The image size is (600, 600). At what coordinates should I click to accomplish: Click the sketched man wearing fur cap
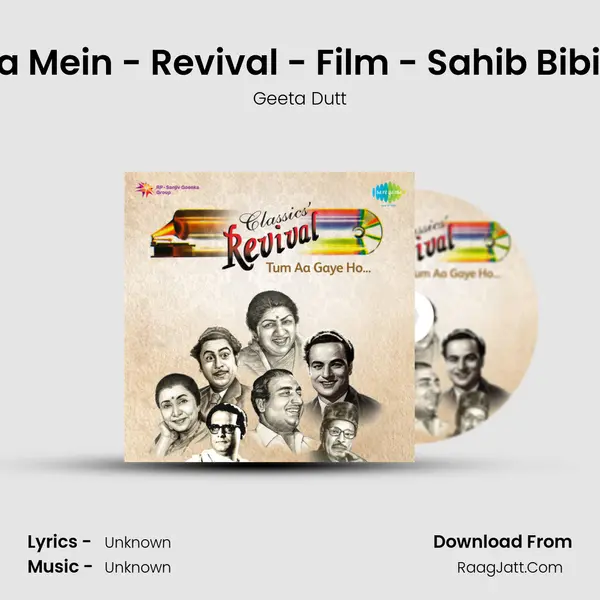(339, 432)
